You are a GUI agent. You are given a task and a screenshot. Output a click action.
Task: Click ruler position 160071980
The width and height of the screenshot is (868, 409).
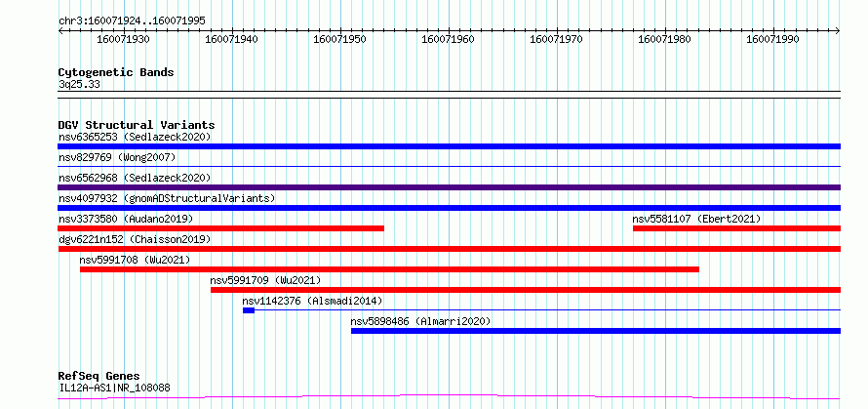664,39
